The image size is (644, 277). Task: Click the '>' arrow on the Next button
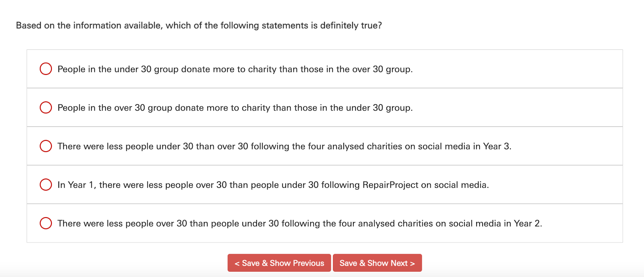(x=412, y=263)
